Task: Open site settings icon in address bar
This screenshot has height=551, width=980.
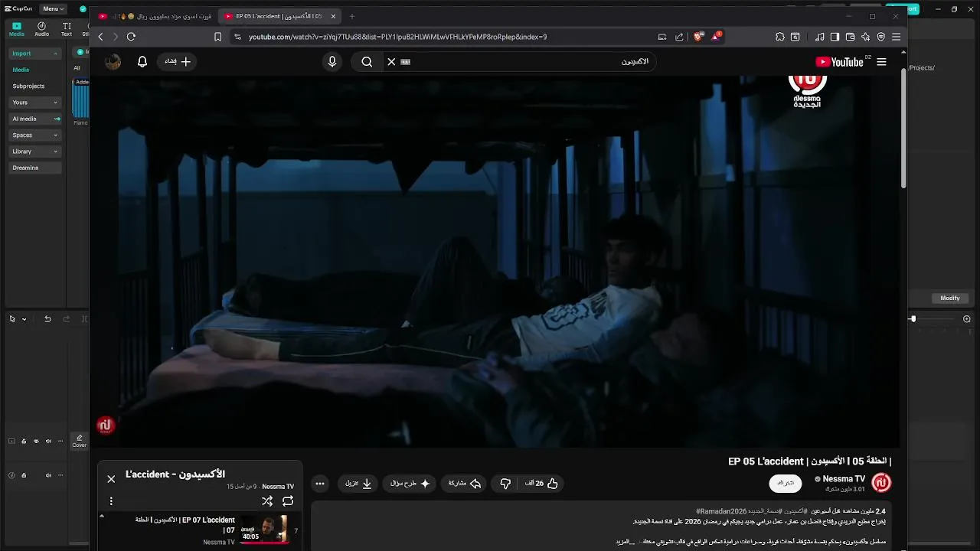Action: coord(237,37)
